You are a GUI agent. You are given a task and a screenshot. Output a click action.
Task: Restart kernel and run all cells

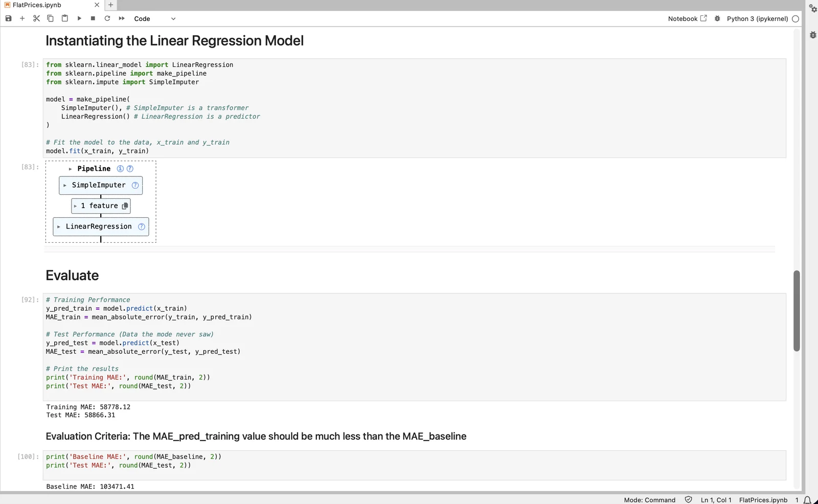click(122, 18)
